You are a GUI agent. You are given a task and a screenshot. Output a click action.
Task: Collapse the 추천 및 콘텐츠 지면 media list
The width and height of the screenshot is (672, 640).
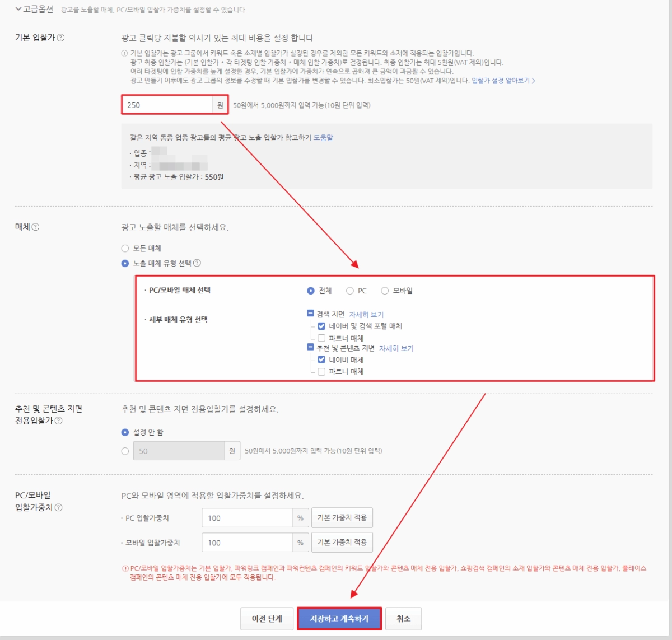pos(310,348)
